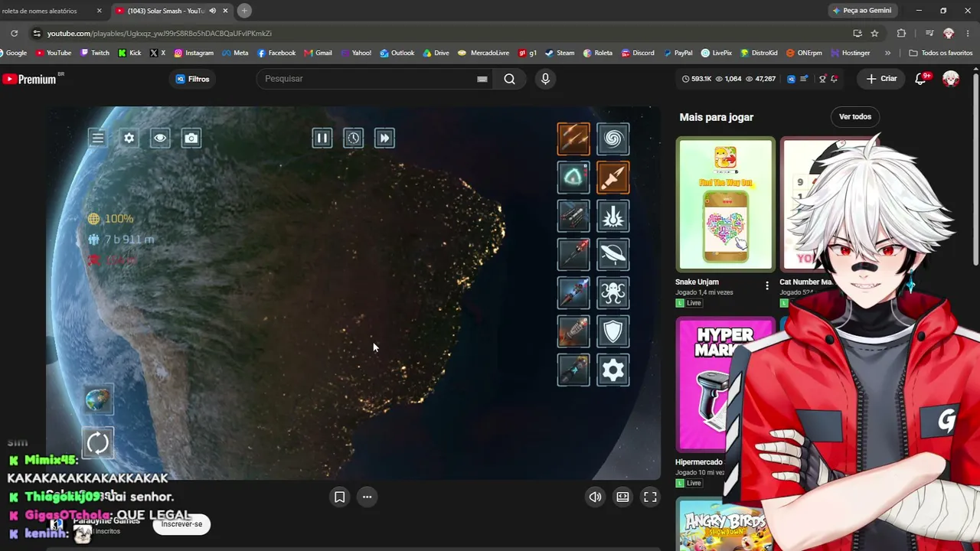Click the time clock control
The height and width of the screenshot is (551, 980).
(x=353, y=138)
